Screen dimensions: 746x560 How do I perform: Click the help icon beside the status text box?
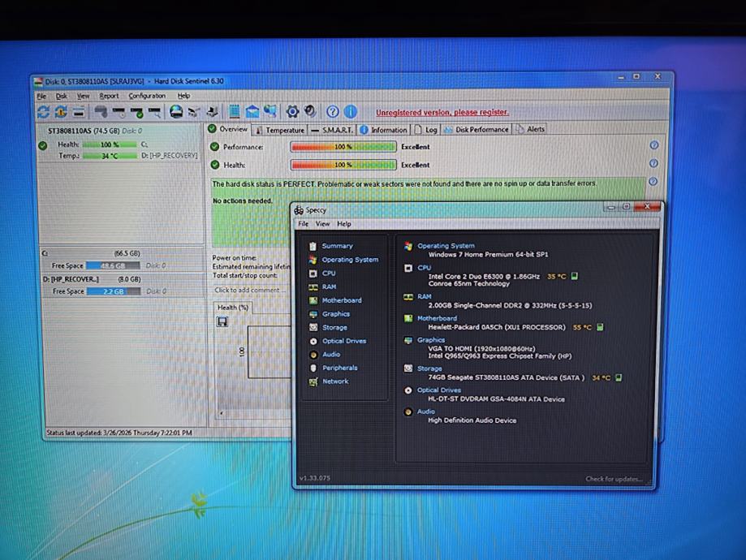(653, 181)
